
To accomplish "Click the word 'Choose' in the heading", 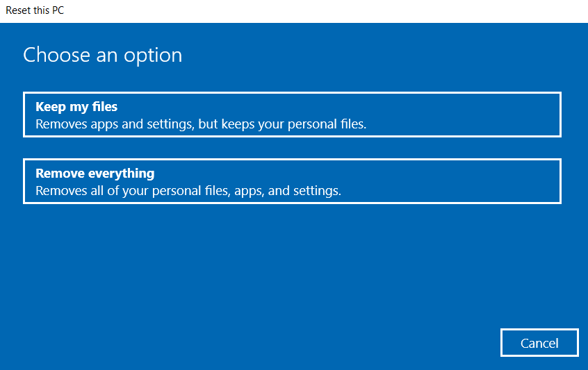I will point(54,56).
